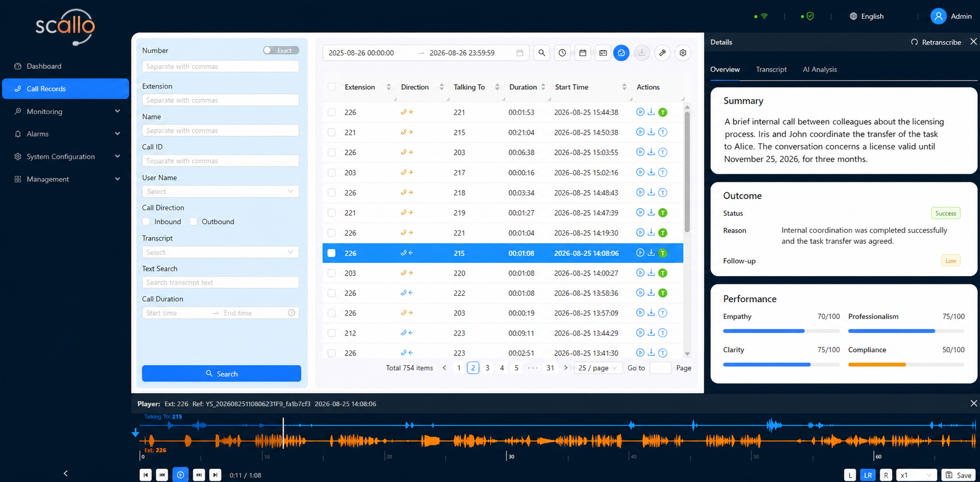Download the selected 14:08:06 call recording
The image size is (980, 482).
click(651, 253)
